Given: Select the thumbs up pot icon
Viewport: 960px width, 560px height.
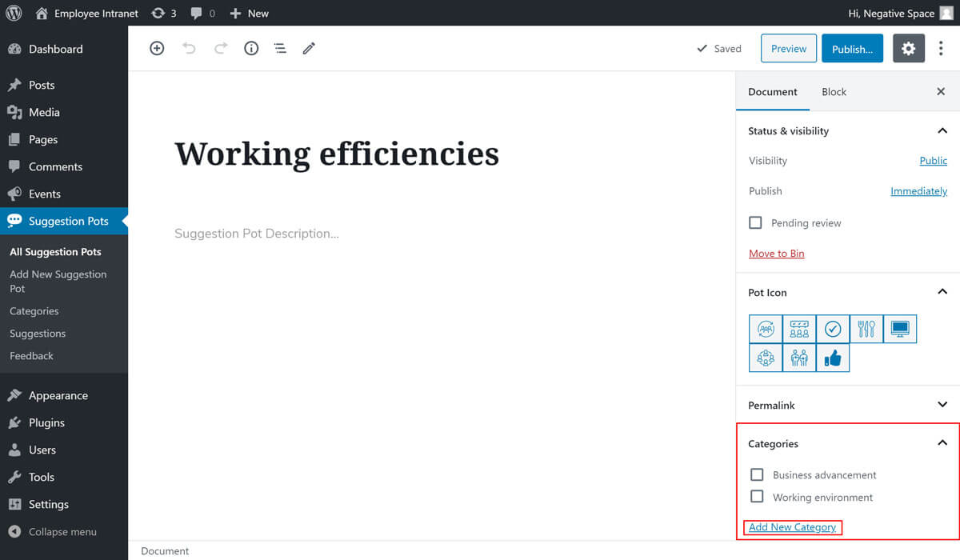Looking at the screenshot, I should tap(833, 358).
